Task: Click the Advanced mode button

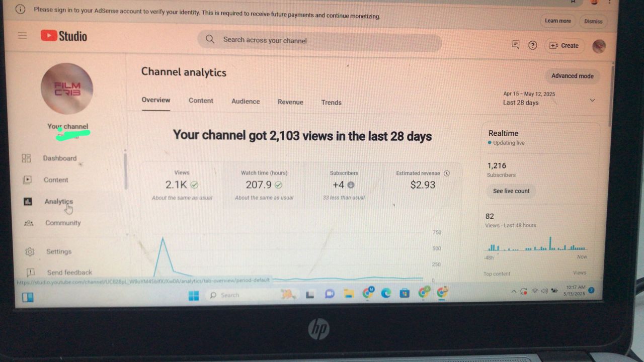Action: tap(572, 76)
